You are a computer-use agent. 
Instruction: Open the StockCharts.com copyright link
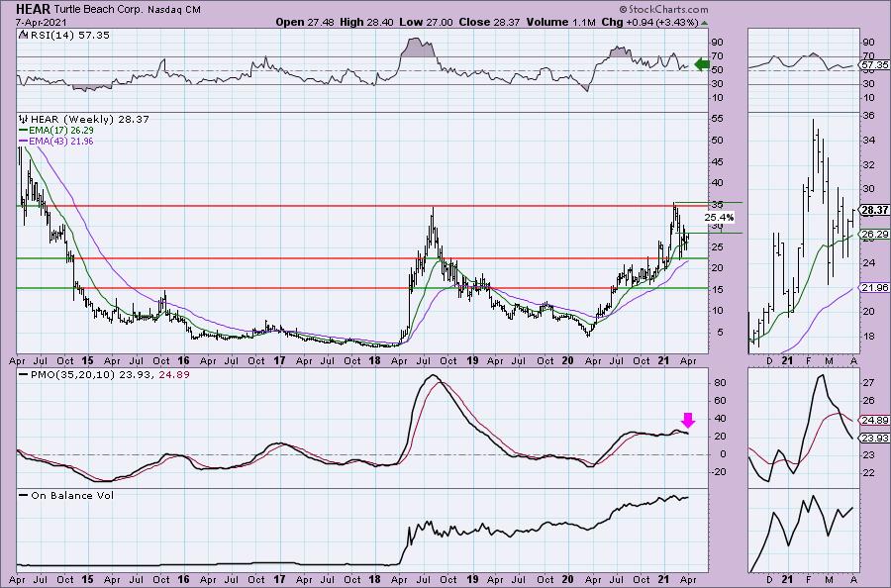[x=663, y=9]
